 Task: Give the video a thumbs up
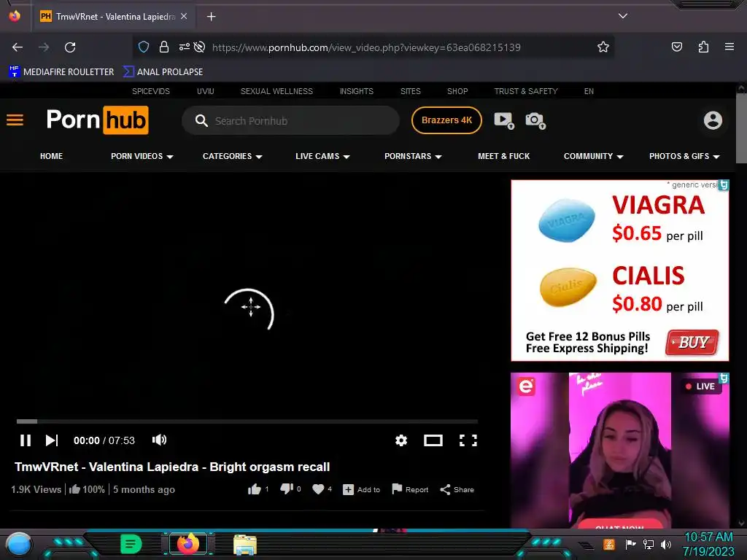click(x=255, y=489)
